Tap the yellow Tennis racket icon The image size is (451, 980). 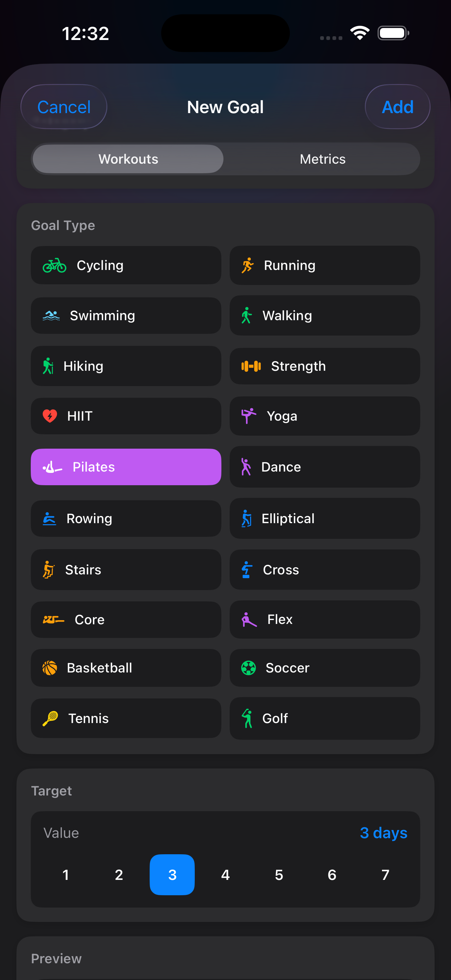(50, 719)
